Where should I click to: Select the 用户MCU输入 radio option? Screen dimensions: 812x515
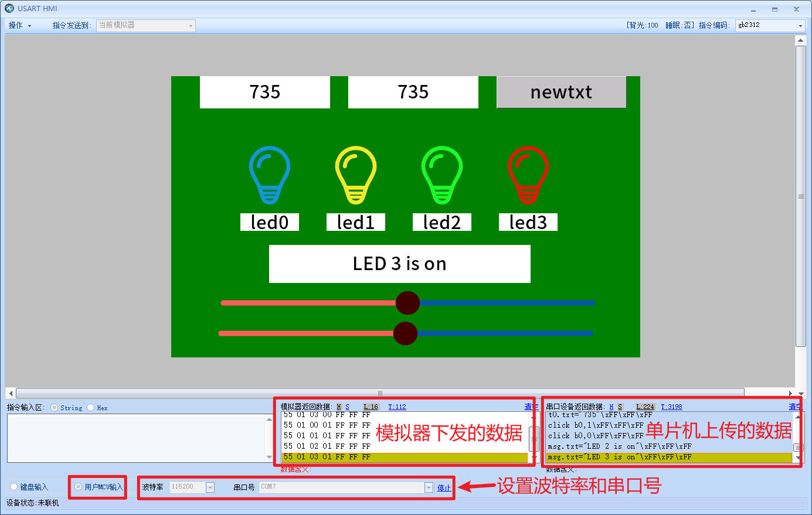[x=79, y=487]
